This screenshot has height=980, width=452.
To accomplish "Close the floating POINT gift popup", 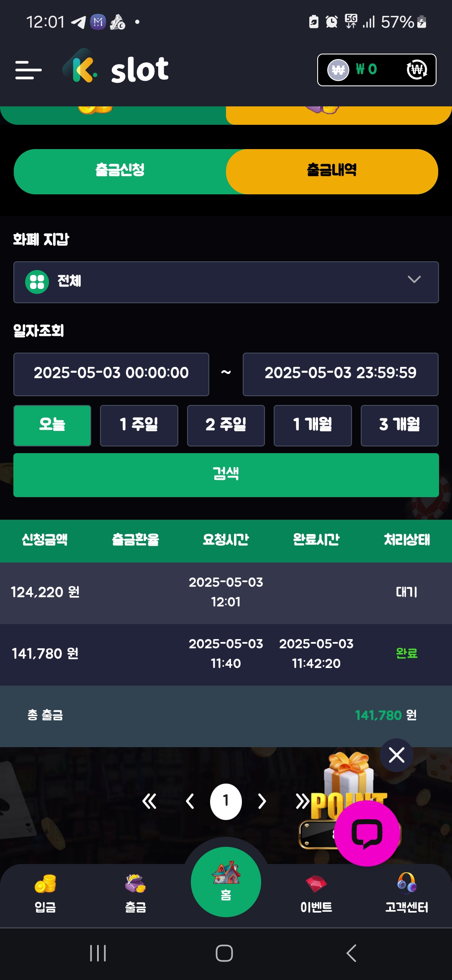I will (x=396, y=755).
